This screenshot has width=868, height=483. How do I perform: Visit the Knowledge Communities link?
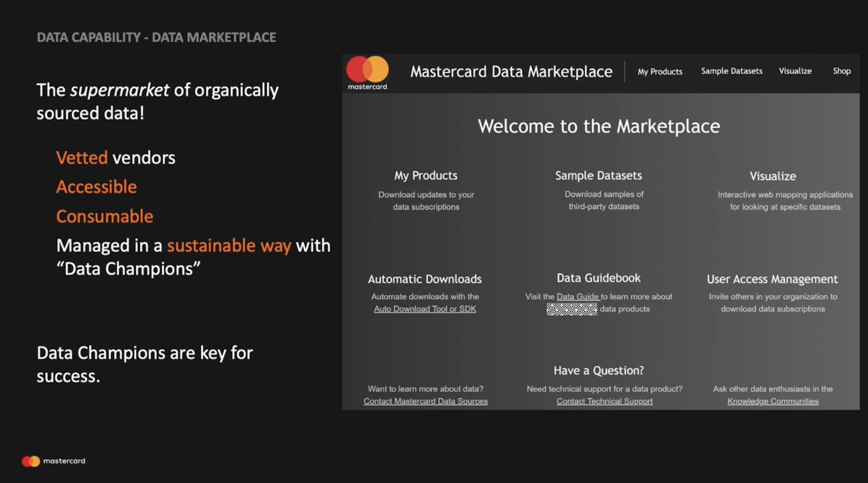tap(773, 401)
